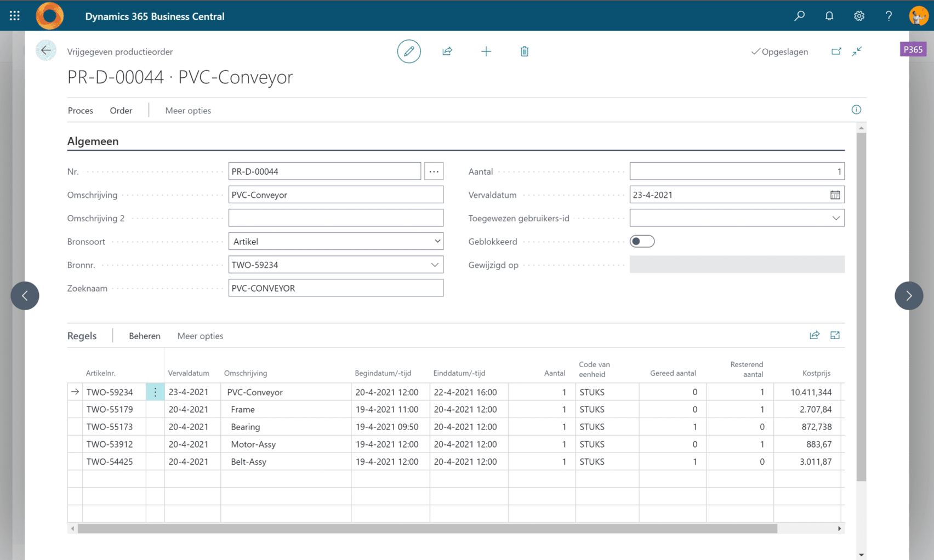Click the pencil edit icon

409,52
